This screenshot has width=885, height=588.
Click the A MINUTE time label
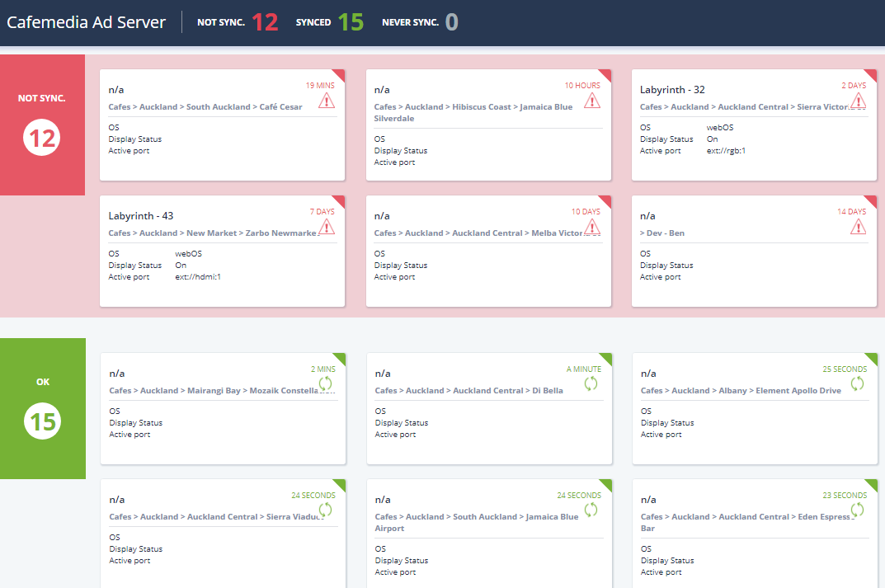tap(584, 369)
